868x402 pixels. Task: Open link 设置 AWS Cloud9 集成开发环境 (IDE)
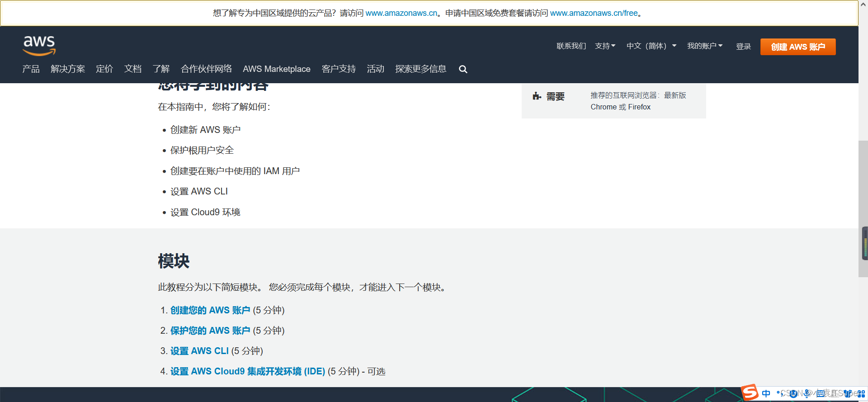(x=248, y=371)
